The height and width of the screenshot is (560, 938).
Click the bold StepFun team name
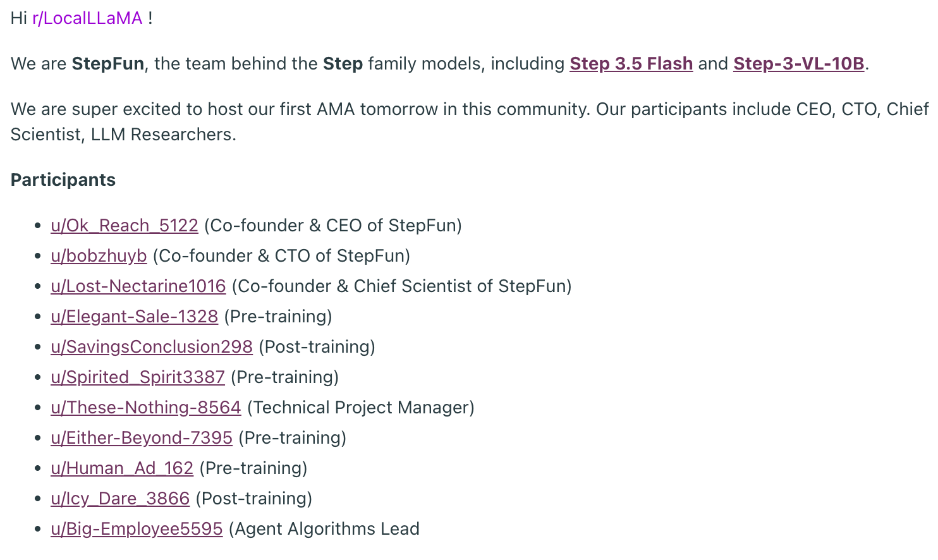tap(108, 64)
